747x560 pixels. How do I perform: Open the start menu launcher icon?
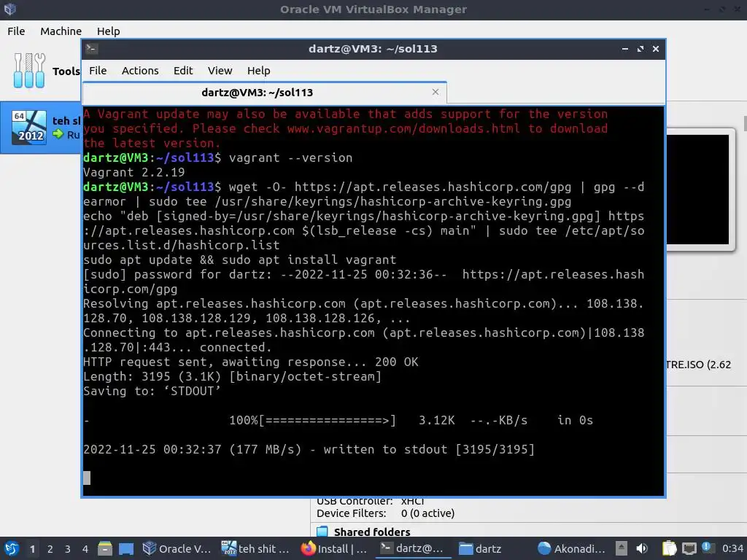tap(11, 548)
